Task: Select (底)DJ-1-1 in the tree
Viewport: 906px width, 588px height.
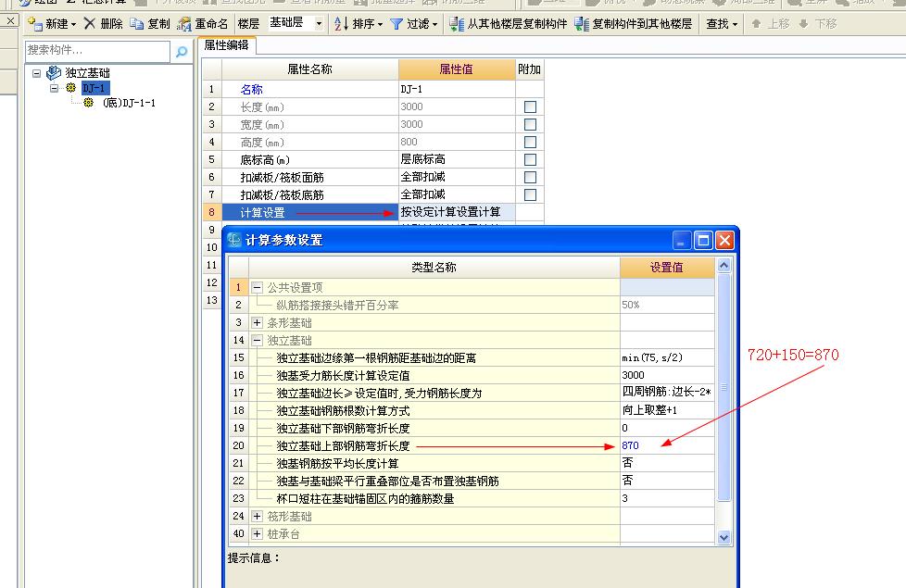Action: 129,103
